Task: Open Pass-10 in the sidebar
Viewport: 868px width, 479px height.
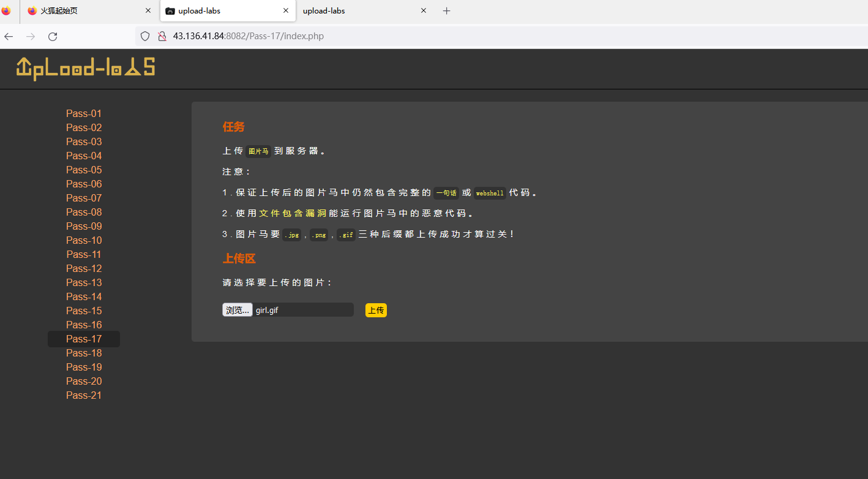Action: [x=84, y=240]
